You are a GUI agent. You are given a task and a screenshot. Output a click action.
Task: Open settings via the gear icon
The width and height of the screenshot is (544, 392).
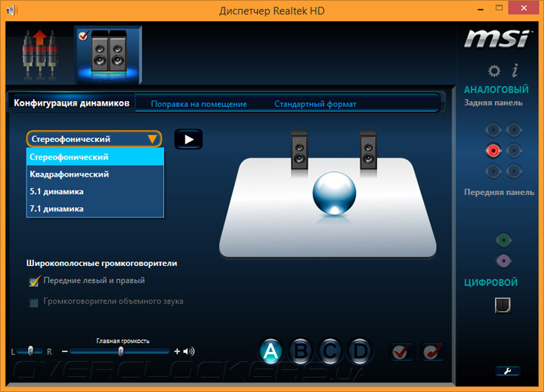[x=494, y=71]
